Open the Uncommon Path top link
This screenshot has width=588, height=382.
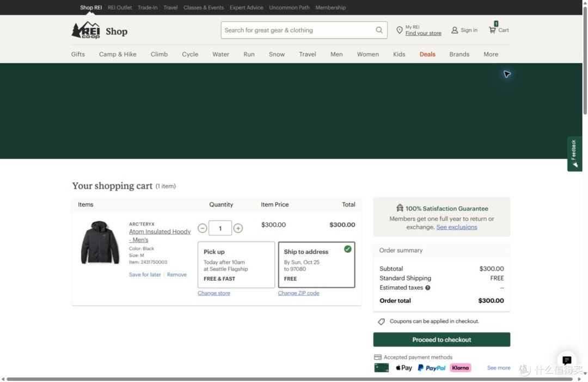point(289,8)
